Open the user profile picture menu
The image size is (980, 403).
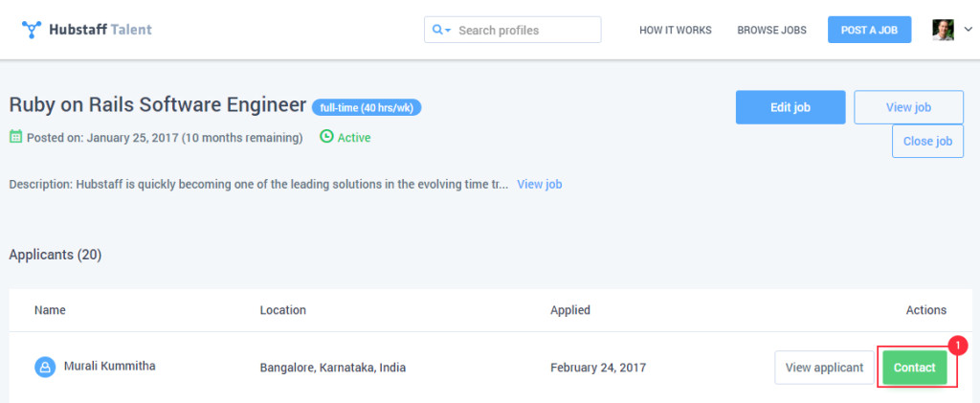point(943,30)
